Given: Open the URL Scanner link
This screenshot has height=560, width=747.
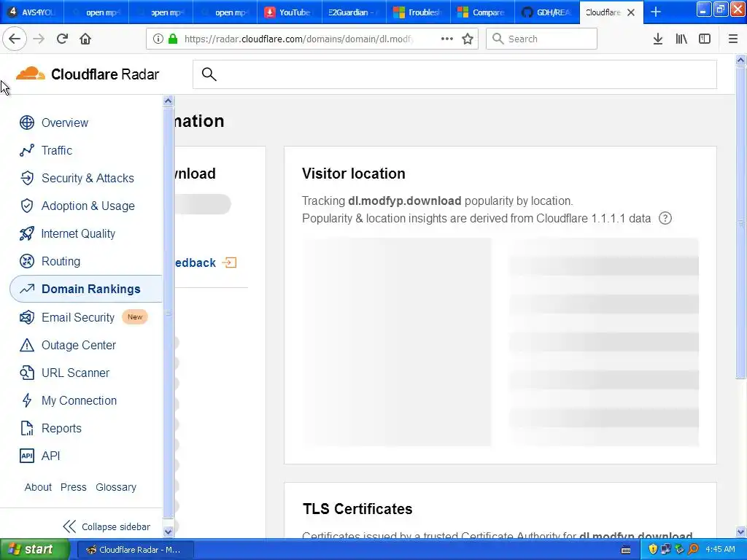Looking at the screenshot, I should [75, 373].
